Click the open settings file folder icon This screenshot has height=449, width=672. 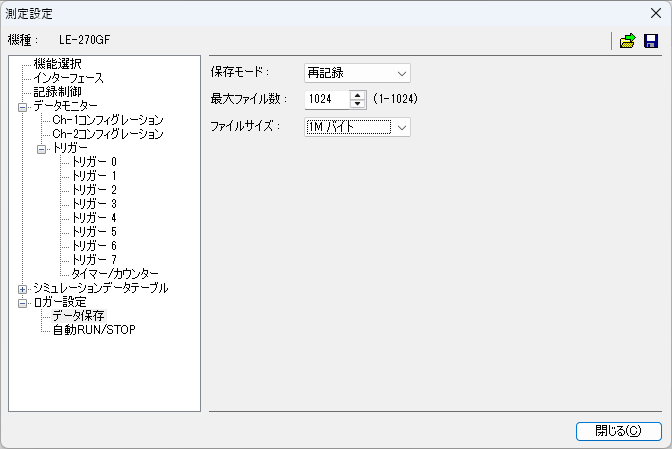pos(627,41)
